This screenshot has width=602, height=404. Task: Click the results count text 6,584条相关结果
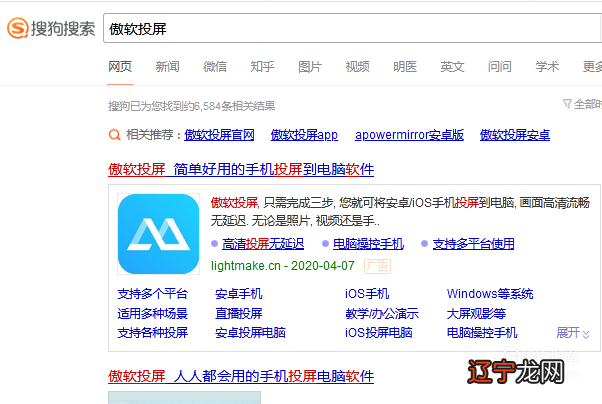235,106
